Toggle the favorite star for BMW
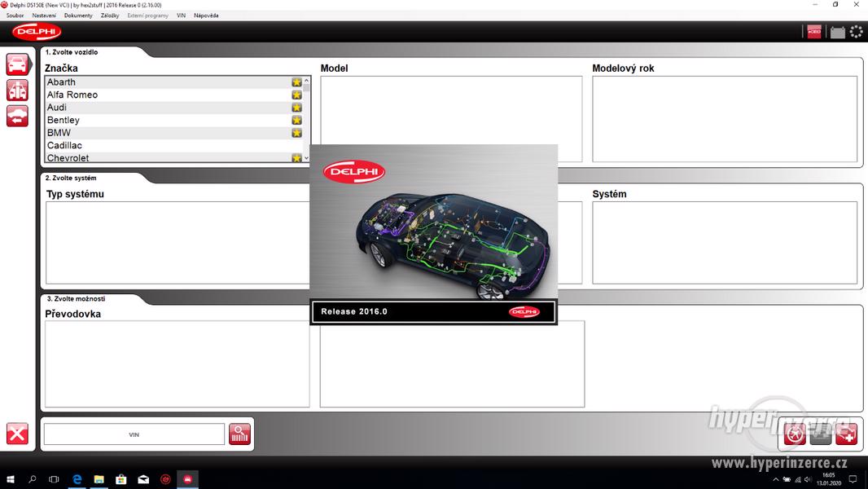The image size is (868, 489). [x=296, y=133]
